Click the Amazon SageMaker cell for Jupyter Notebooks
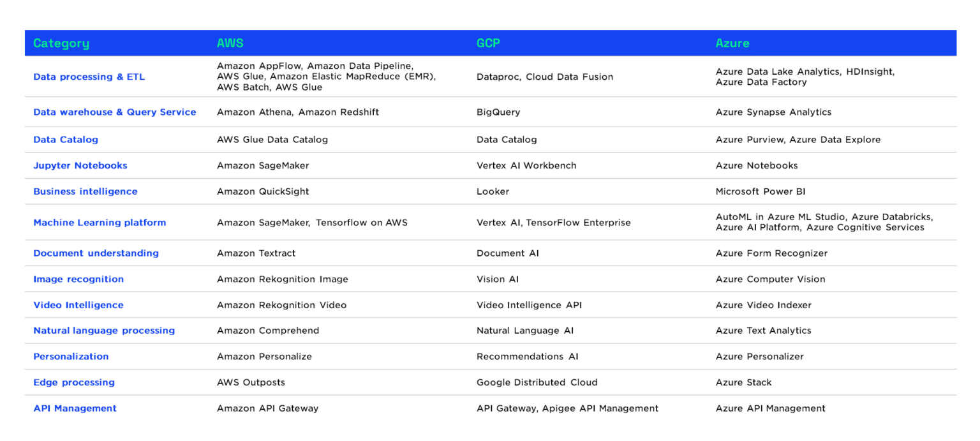This screenshot has width=980, height=441. coord(264,165)
